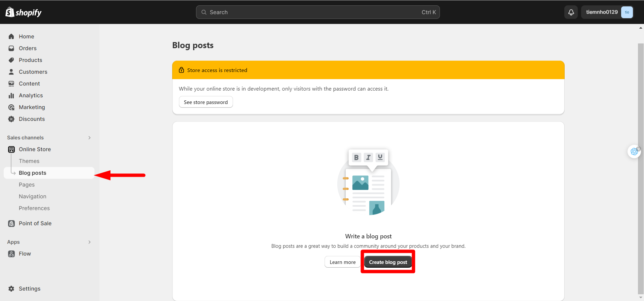The width and height of the screenshot is (644, 301).
Task: Click the Apps heading
Action: (13, 242)
